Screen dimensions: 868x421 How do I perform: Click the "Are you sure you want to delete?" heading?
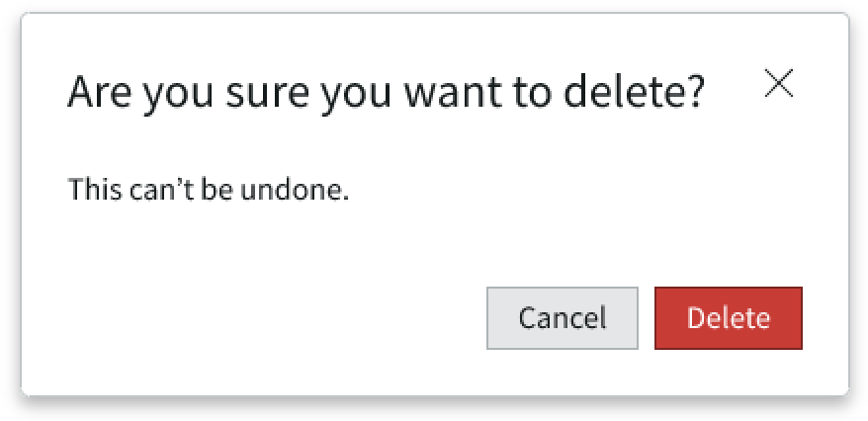[386, 92]
